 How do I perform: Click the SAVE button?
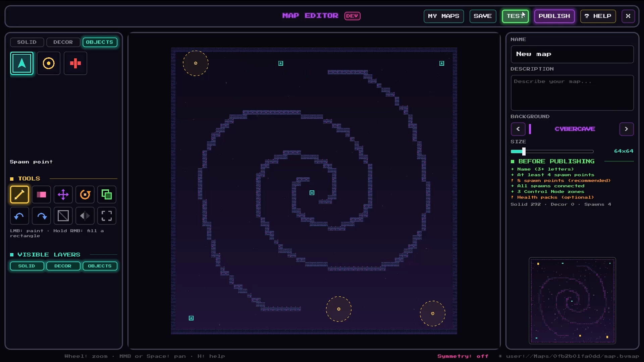pyautogui.click(x=483, y=16)
